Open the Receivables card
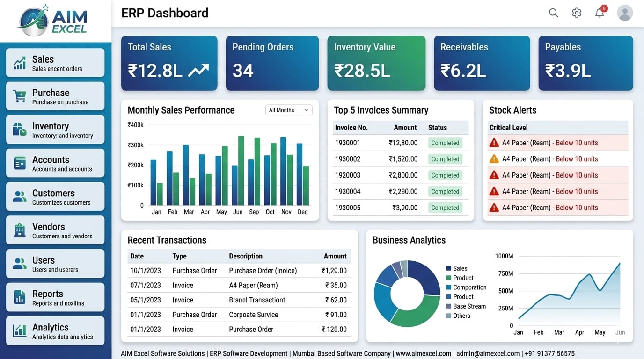This screenshot has height=359, width=644. 482,63
